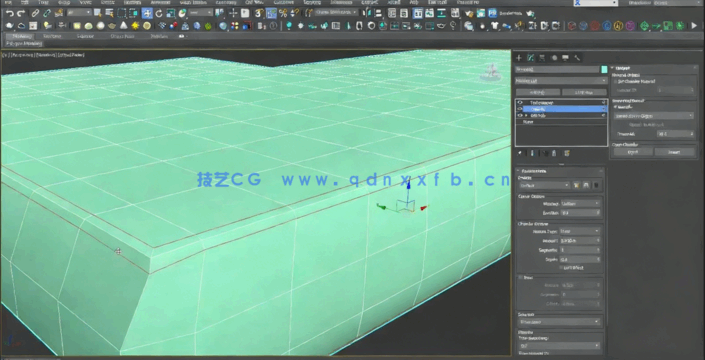Click the object color swatch beside name field
The width and height of the screenshot is (705, 360).
click(604, 70)
